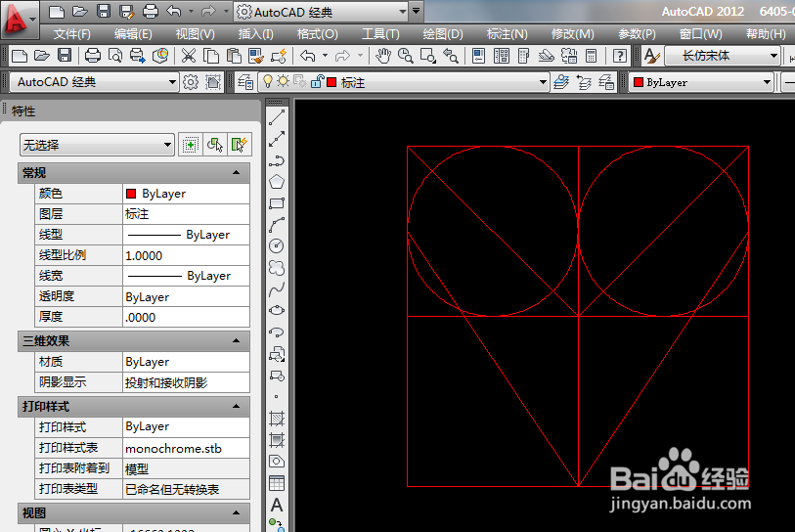Click the 图层 value 标注 in Properties
The width and height of the screenshot is (795, 532).
point(186,214)
